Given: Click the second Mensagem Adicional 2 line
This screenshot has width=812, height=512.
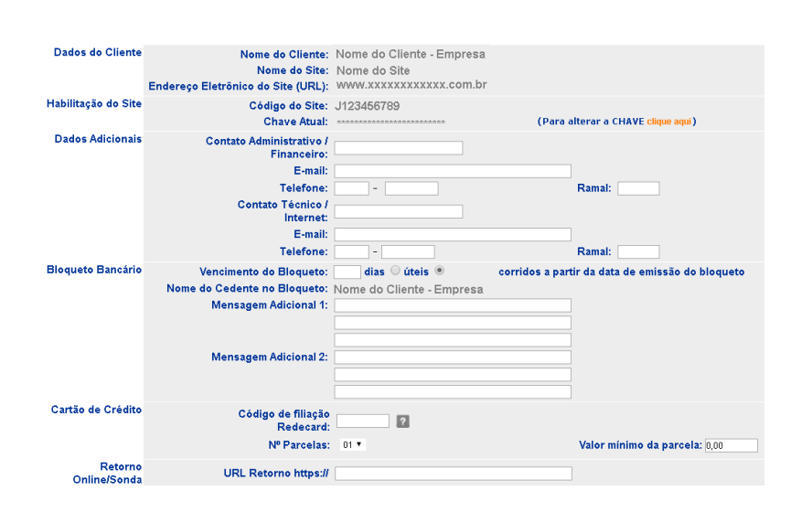Looking at the screenshot, I should (x=453, y=375).
